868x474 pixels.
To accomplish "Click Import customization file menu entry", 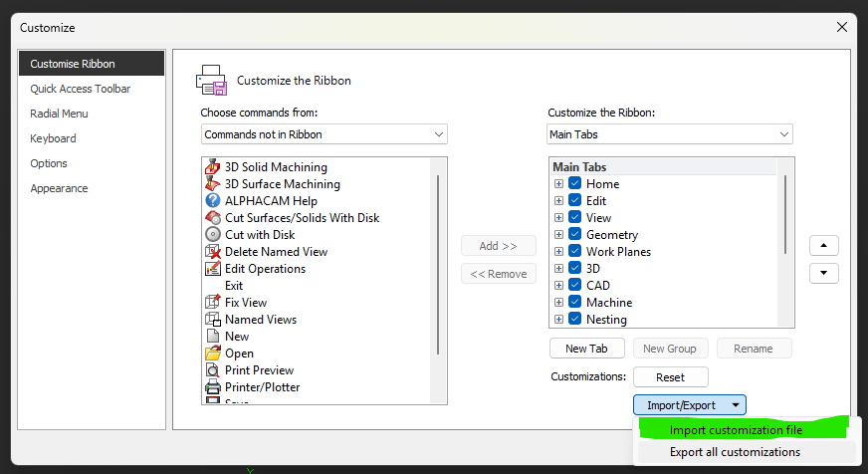I will click(x=736, y=430).
